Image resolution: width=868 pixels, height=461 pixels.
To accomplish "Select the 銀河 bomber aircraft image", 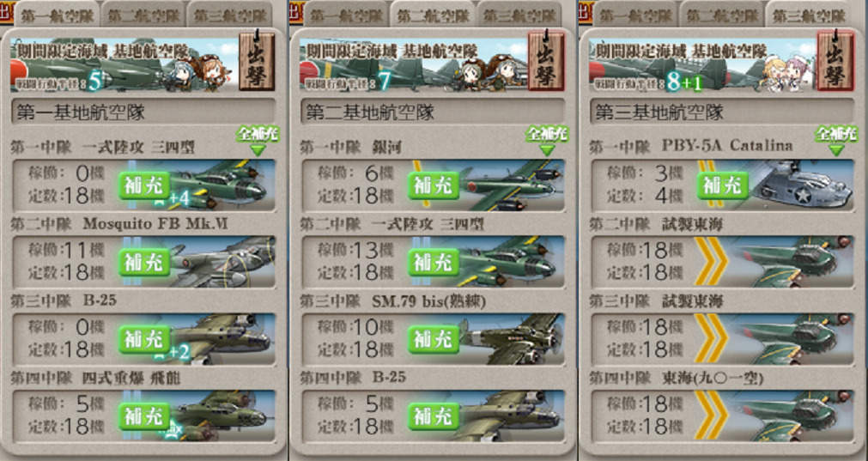I will [510, 185].
